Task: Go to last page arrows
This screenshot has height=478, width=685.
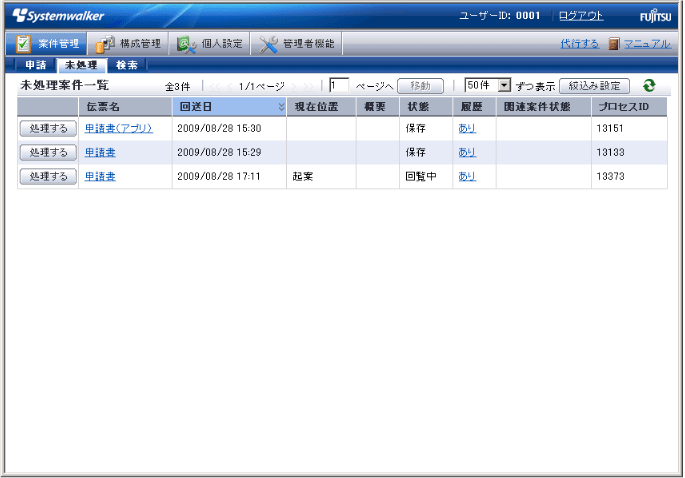Action: 308,87
